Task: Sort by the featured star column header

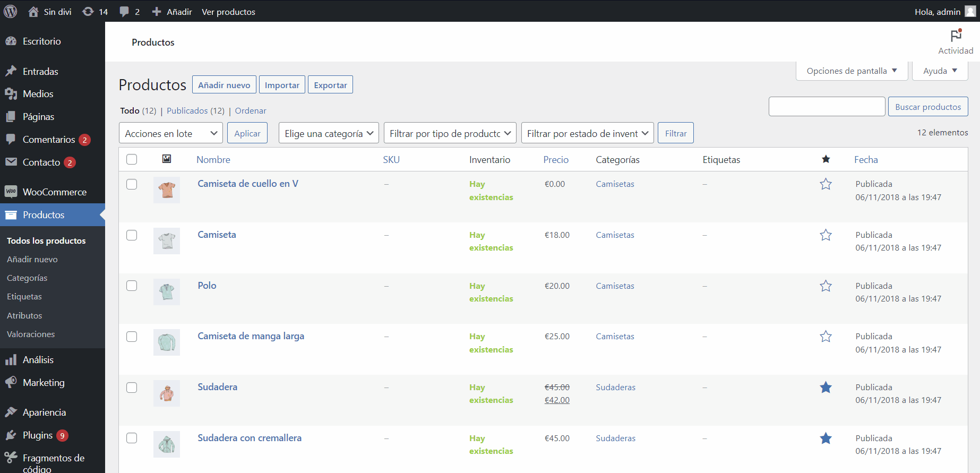Action: coord(826,159)
